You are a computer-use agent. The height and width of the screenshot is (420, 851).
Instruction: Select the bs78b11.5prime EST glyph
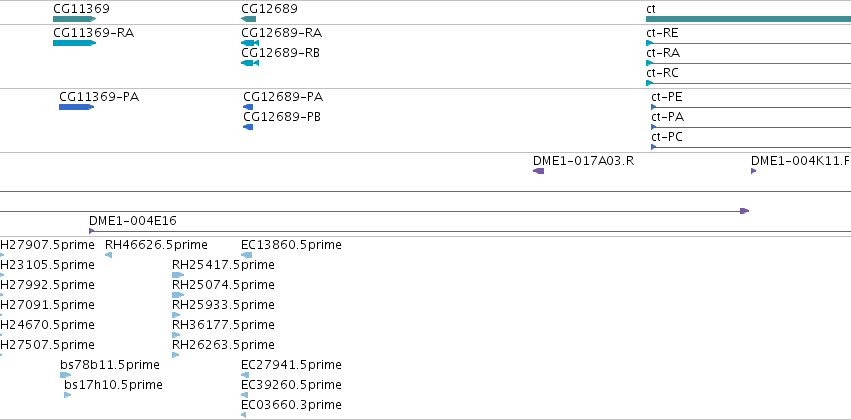pos(66,375)
